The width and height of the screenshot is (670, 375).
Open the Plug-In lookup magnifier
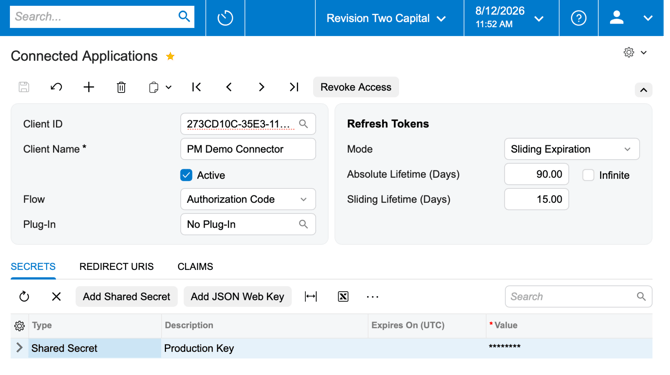tap(303, 224)
